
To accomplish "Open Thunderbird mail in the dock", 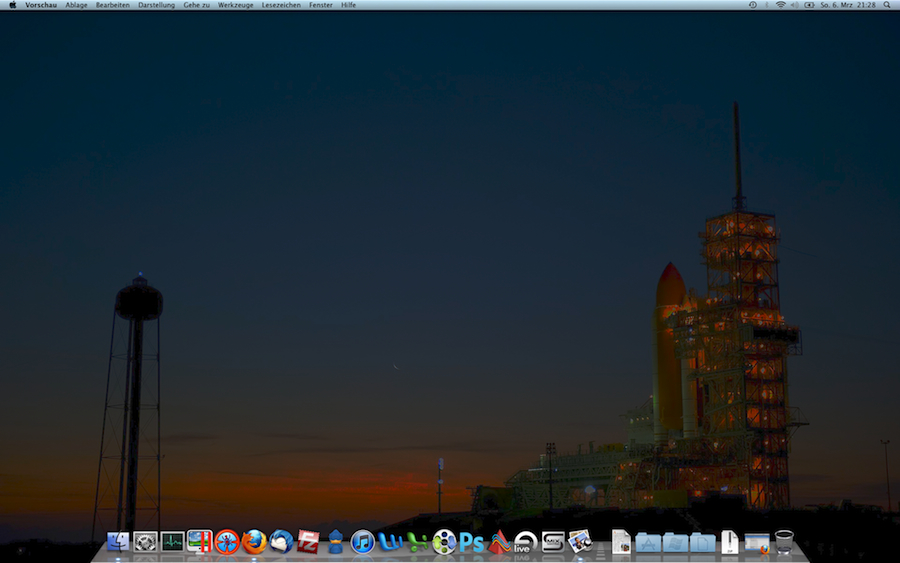I will pyautogui.click(x=281, y=542).
